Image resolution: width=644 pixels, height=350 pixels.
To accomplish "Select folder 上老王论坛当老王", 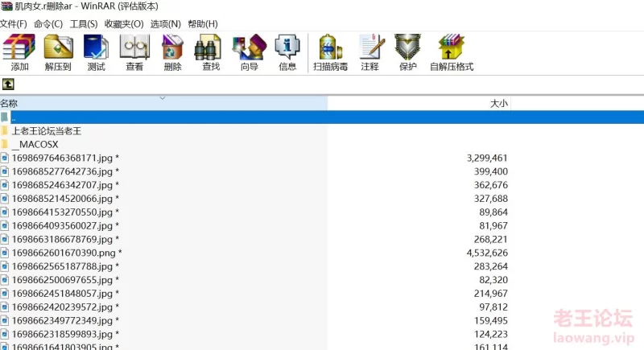I will 47,131.
